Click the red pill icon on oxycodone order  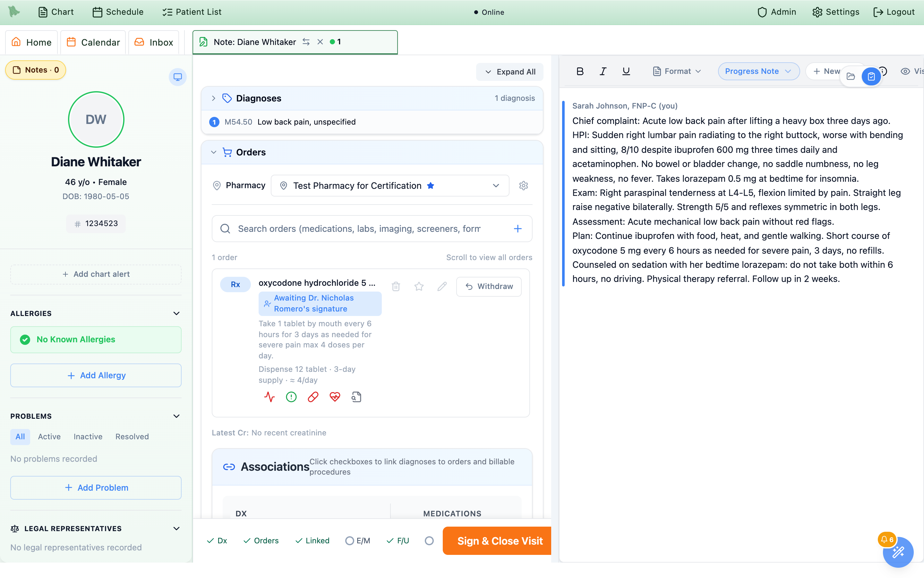(x=313, y=397)
